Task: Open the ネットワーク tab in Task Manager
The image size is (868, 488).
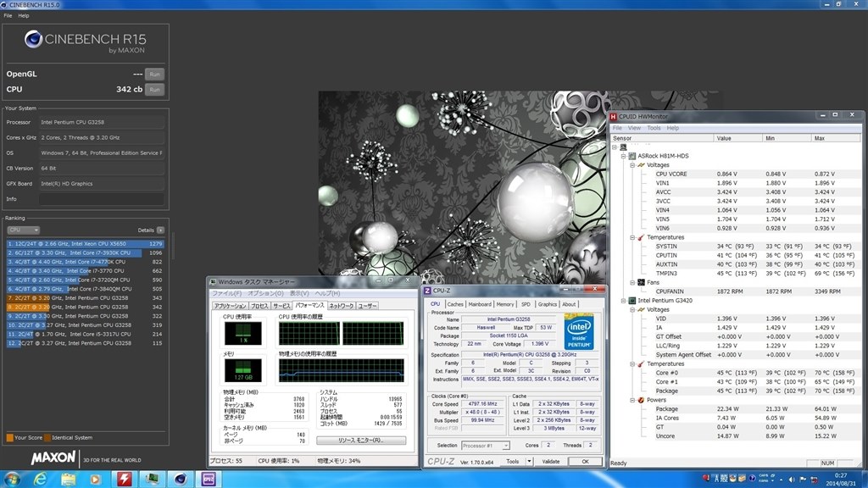Action: [x=341, y=305]
